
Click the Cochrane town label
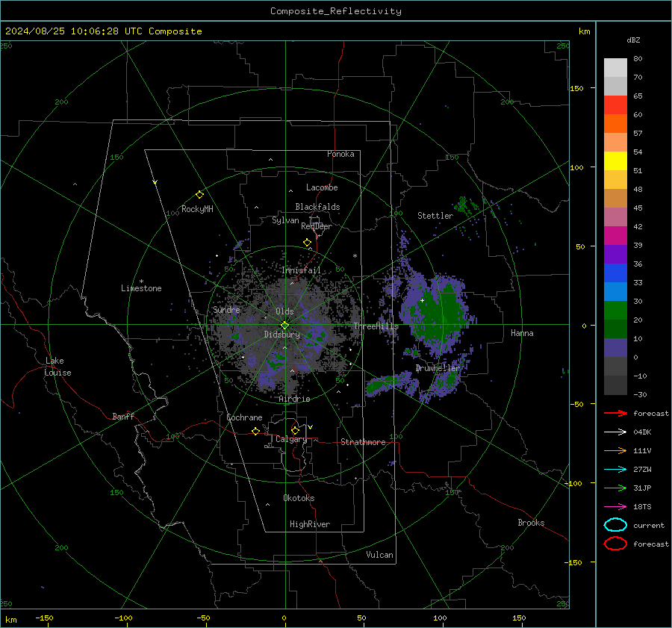click(244, 417)
